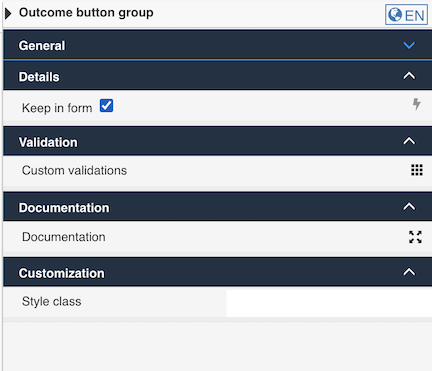This screenshot has width=432, height=371.
Task: Click the Documentation field row label
Action: click(x=64, y=237)
